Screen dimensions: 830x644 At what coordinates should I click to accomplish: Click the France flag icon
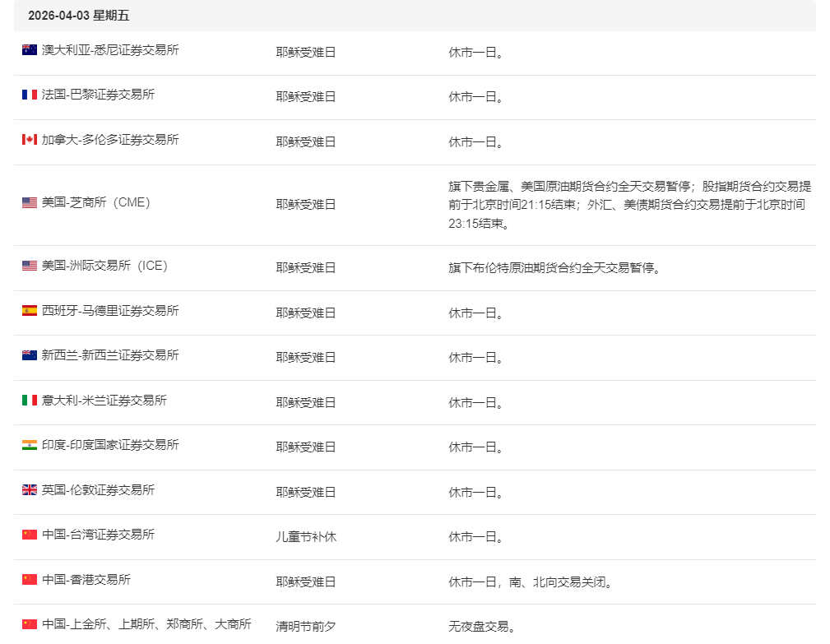point(29,95)
